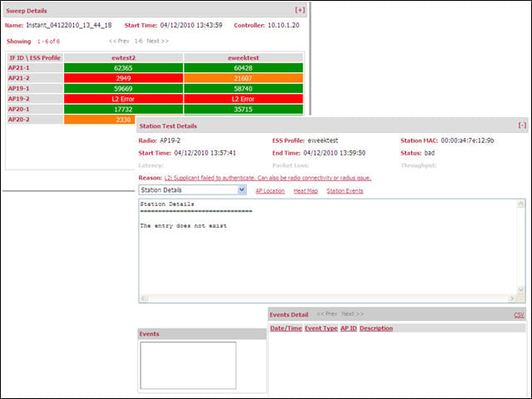The width and height of the screenshot is (532, 399).
Task: Select orange cell 21607 for AP21-2 eweektest
Action: point(244,78)
